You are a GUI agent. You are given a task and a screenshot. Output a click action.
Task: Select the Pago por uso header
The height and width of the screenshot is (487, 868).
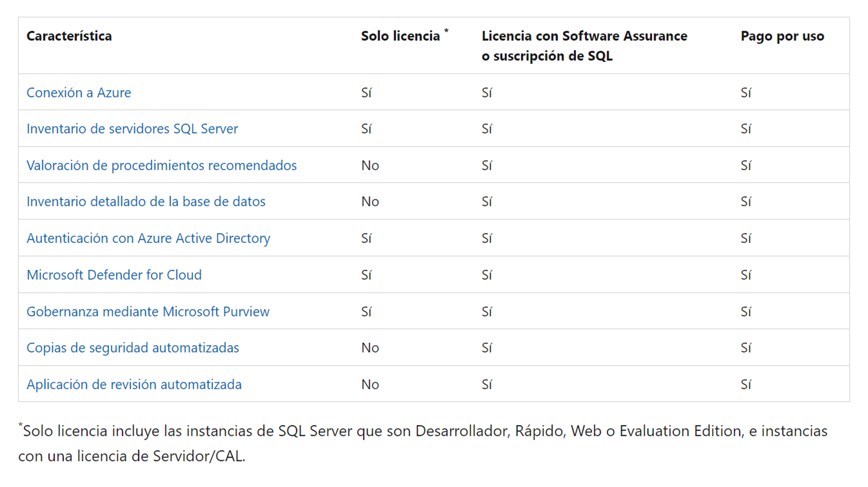tap(782, 36)
